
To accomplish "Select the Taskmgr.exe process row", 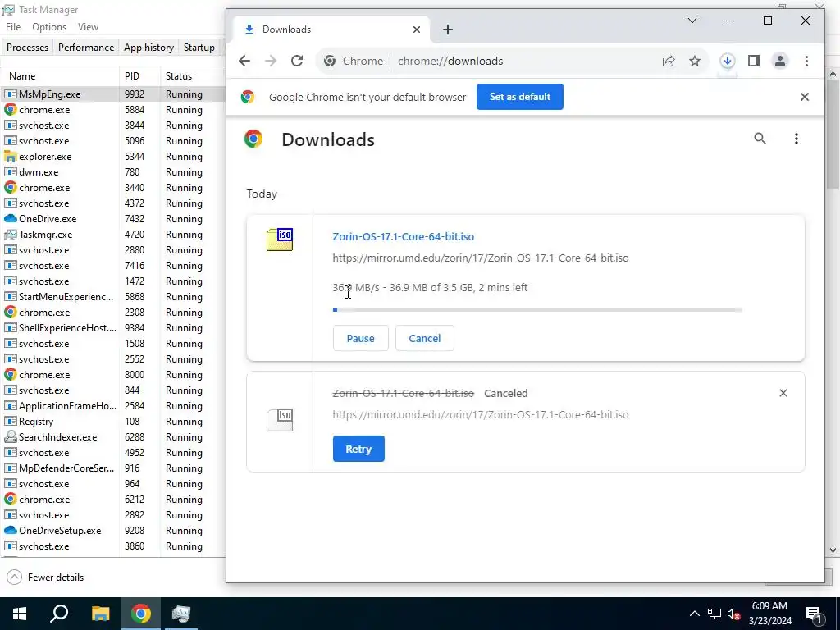I will pyautogui.click(x=113, y=235).
